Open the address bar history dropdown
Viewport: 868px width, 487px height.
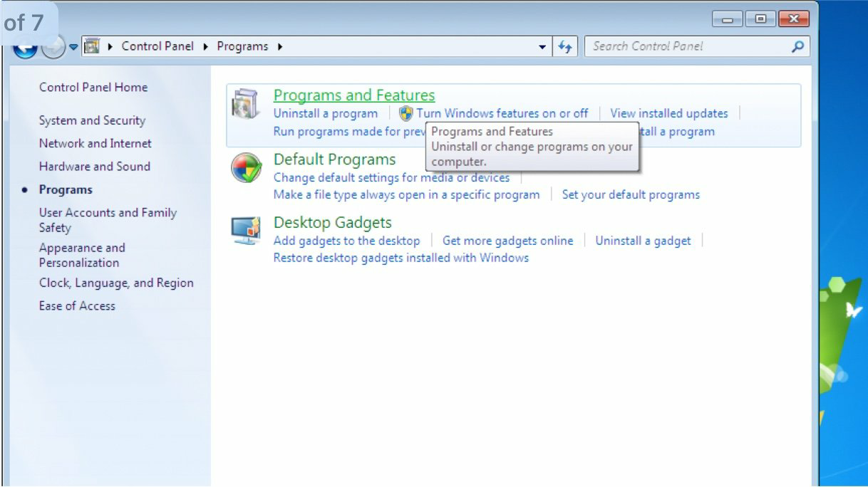(543, 46)
